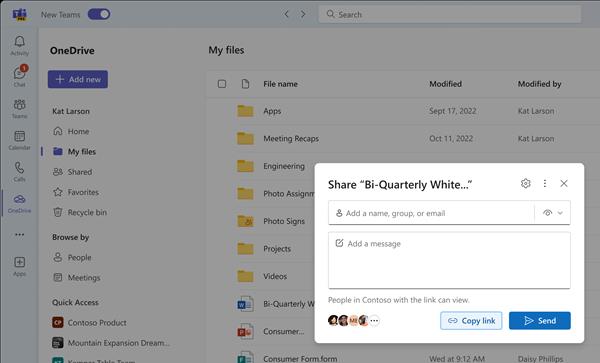
Task: Click the Copy link button
Action: [471, 321]
